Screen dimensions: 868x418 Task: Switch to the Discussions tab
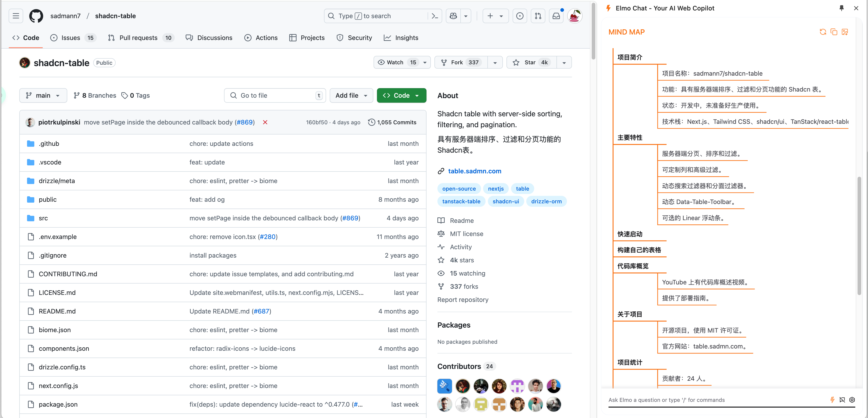209,38
